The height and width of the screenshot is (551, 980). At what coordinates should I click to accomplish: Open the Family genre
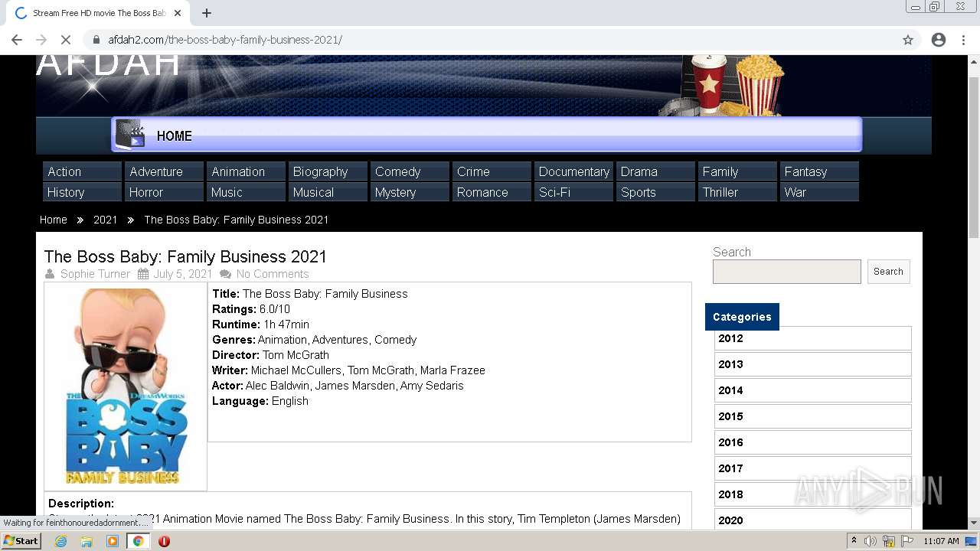click(737, 171)
